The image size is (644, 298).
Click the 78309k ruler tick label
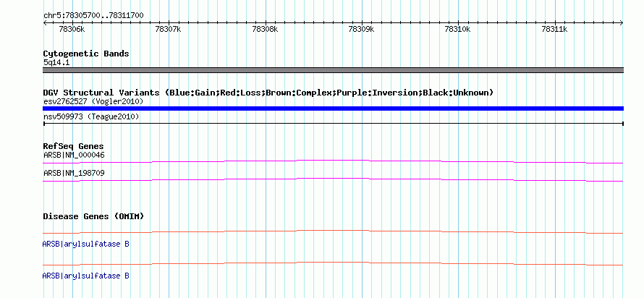coord(361,29)
